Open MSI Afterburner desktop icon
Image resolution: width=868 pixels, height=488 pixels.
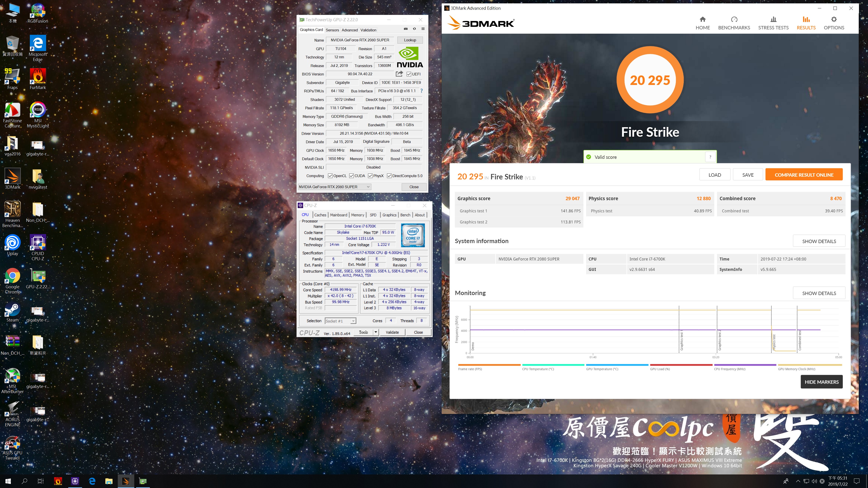coord(12,380)
